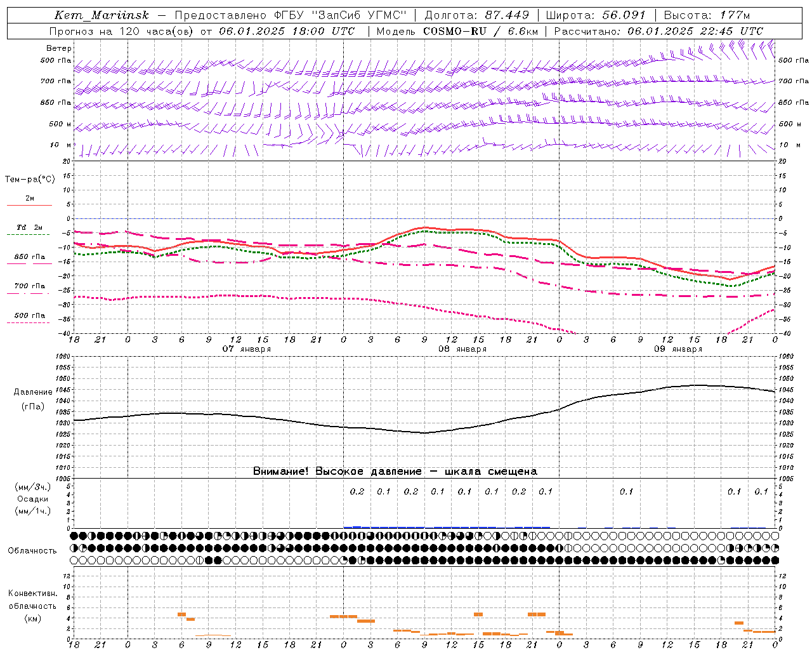Click the 10 м wind level label on left
The width and height of the screenshot is (812, 650).
[60, 145]
